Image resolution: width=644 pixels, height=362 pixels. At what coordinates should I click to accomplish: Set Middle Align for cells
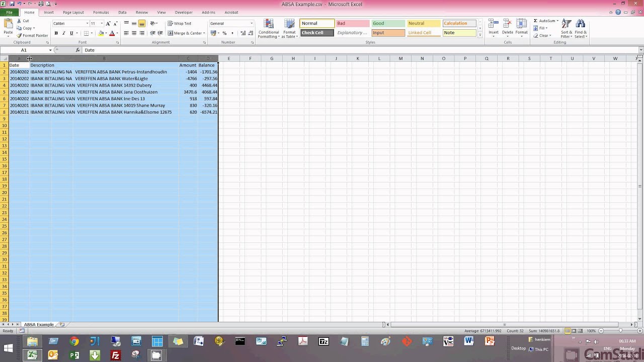[134, 24]
